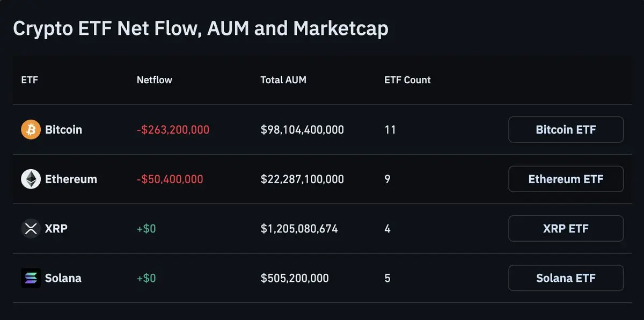644x320 pixels.
Task: Open the Ethereum ETF button
Action: 566,179
